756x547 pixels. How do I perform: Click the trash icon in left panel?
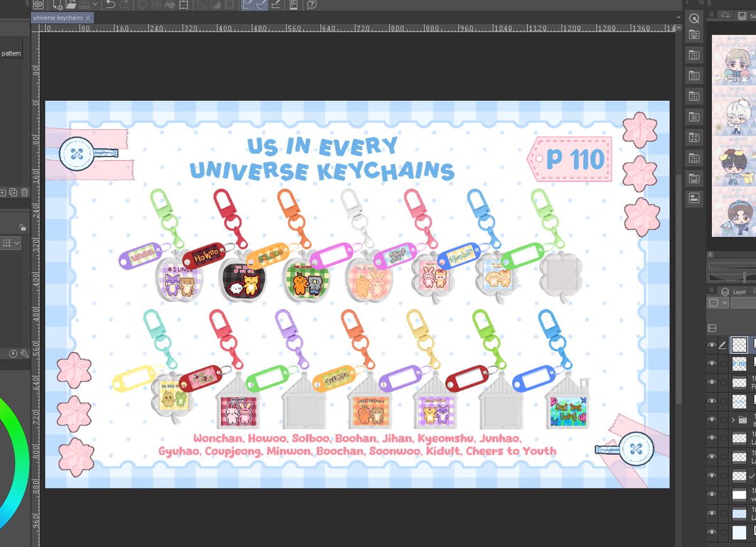(x=25, y=192)
